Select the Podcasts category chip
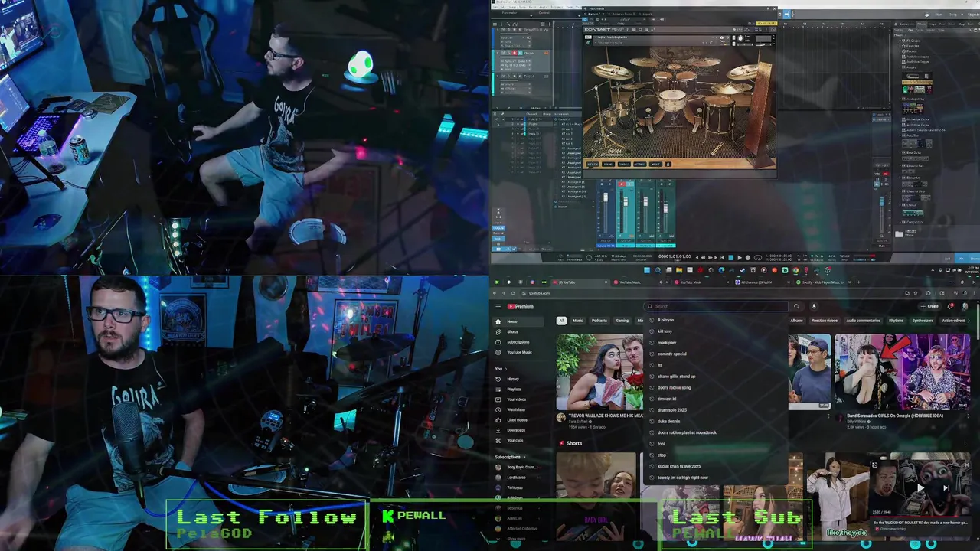The image size is (980, 551). pyautogui.click(x=599, y=321)
